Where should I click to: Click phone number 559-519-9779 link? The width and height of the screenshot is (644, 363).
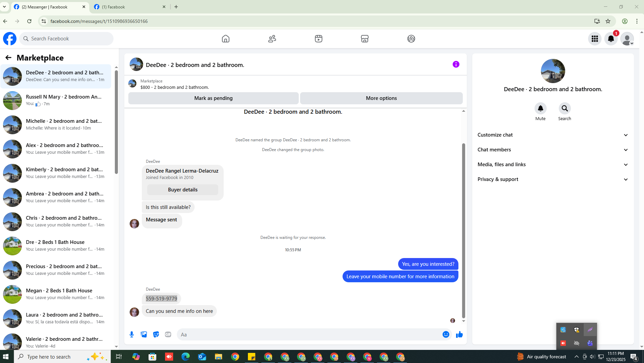pos(161,298)
